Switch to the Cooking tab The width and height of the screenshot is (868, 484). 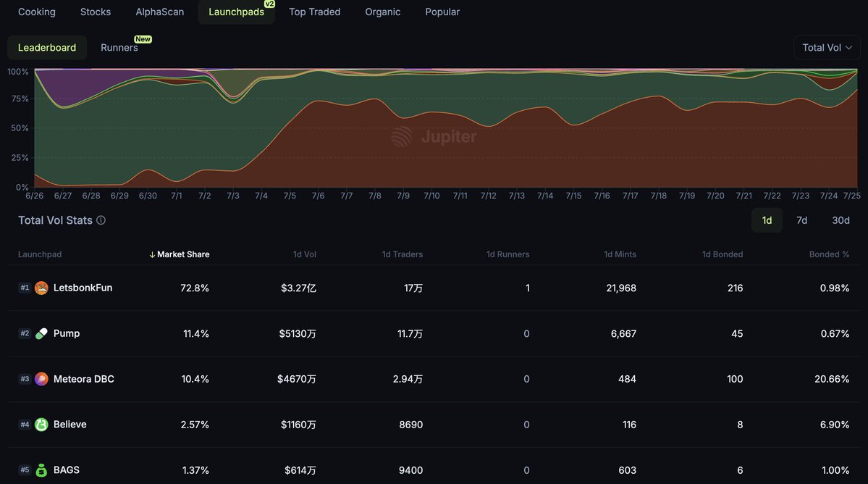coord(36,12)
